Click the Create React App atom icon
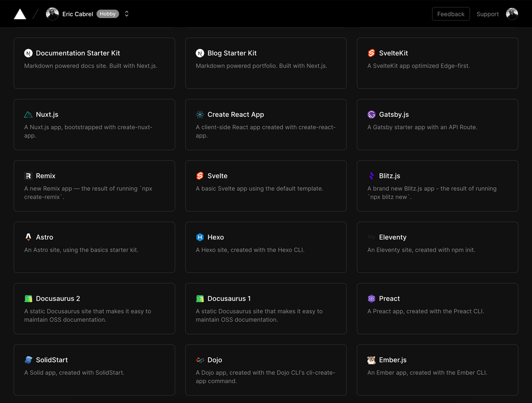Image resolution: width=532 pixels, height=403 pixels. click(x=199, y=114)
